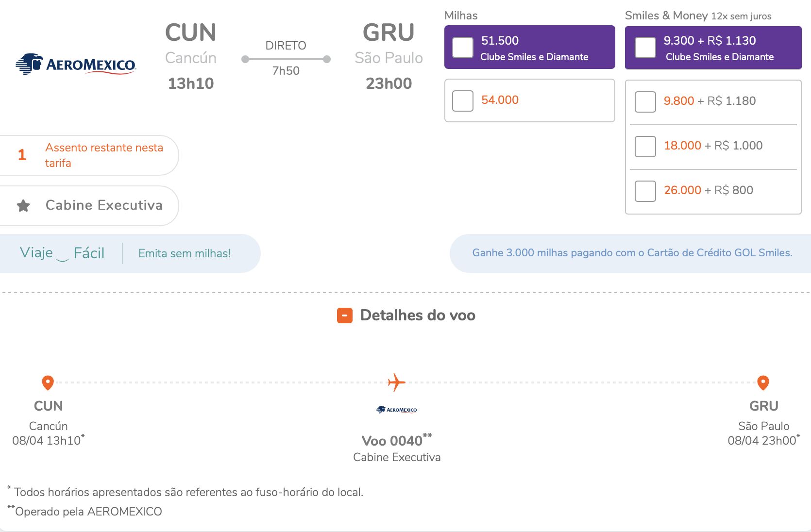
Task: Check the 9.300 + R$ 1.130 option
Action: [645, 48]
